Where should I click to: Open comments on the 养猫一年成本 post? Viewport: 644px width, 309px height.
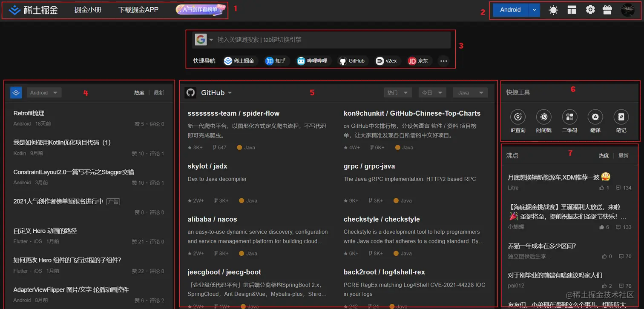click(626, 257)
